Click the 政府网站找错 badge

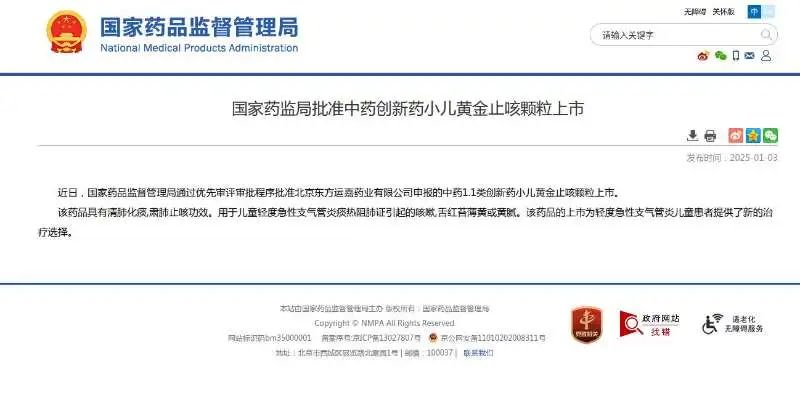[x=649, y=325]
